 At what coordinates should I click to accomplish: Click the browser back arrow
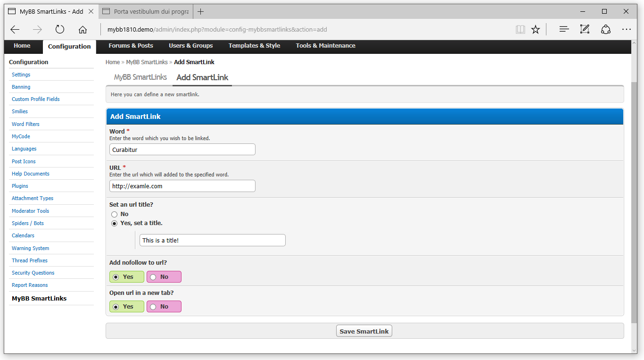point(15,30)
